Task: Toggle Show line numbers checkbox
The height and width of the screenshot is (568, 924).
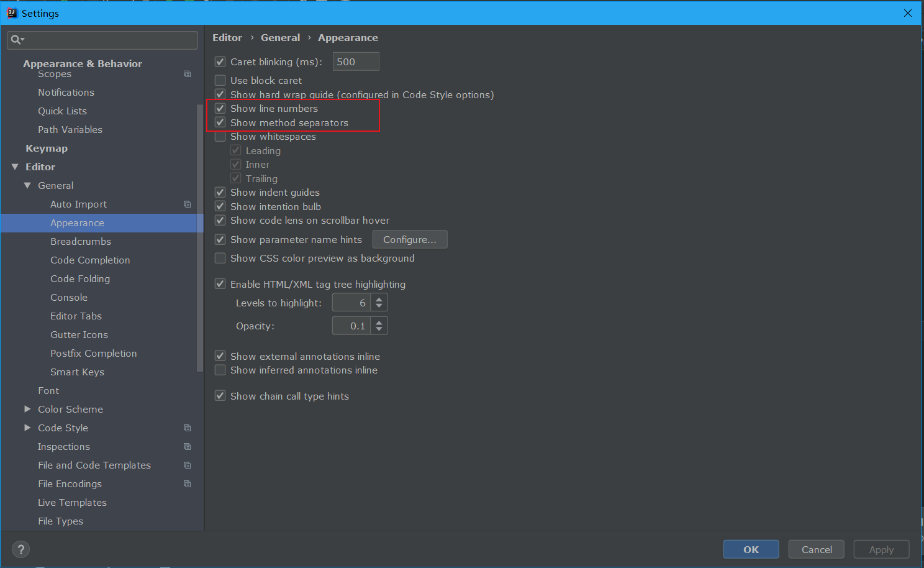Action: (220, 108)
